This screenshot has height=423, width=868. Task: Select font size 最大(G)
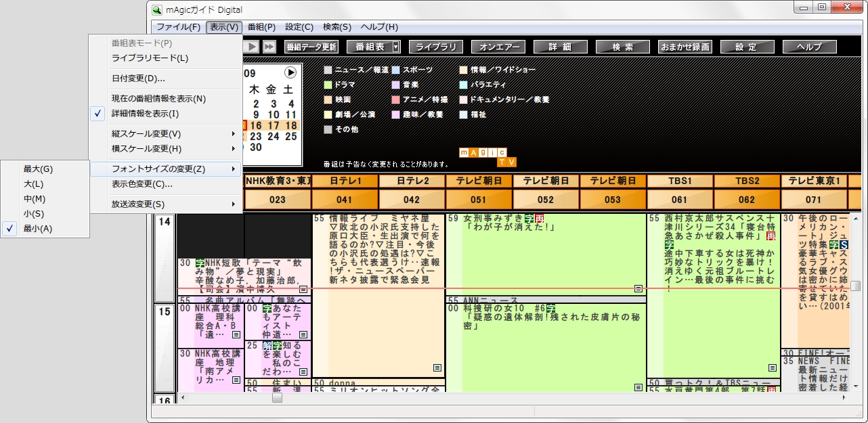pyautogui.click(x=45, y=169)
